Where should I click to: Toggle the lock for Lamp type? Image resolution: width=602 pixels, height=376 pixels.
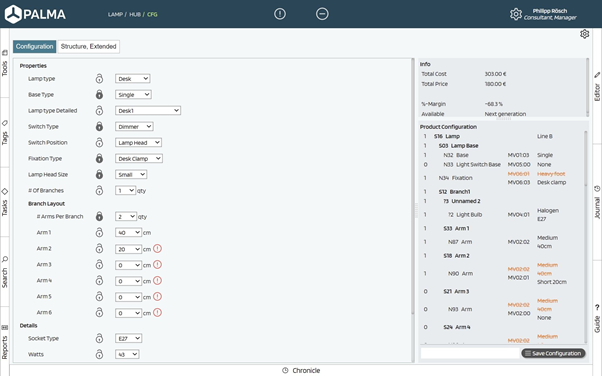click(99, 79)
